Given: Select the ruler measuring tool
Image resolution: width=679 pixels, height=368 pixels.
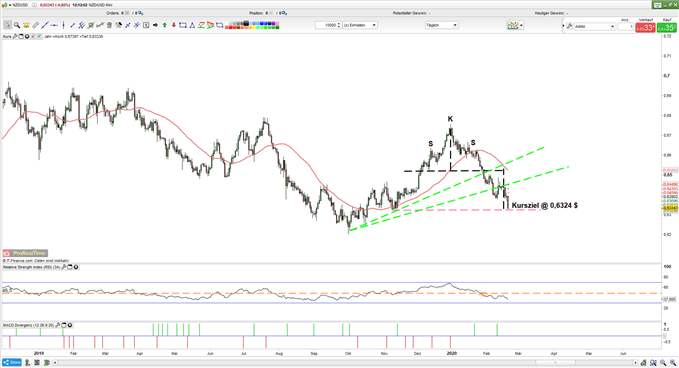Looking at the screenshot, I should point(35,25).
